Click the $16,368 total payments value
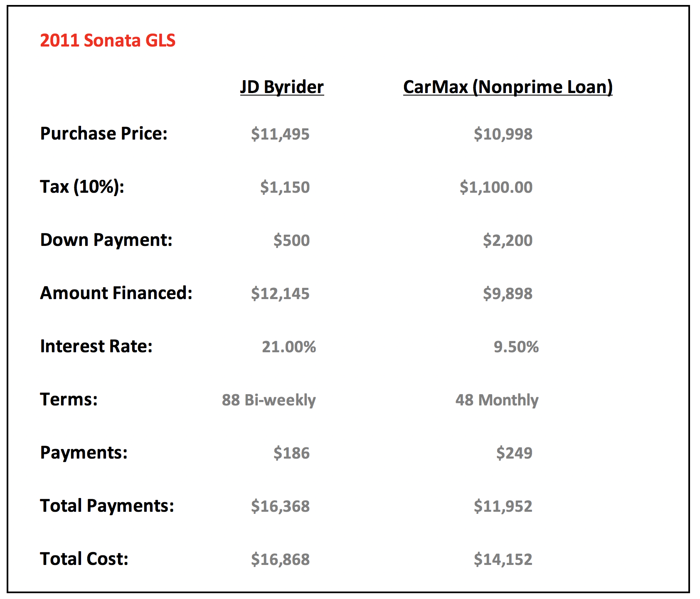Viewport: 700px width, 599px height. coord(280,506)
